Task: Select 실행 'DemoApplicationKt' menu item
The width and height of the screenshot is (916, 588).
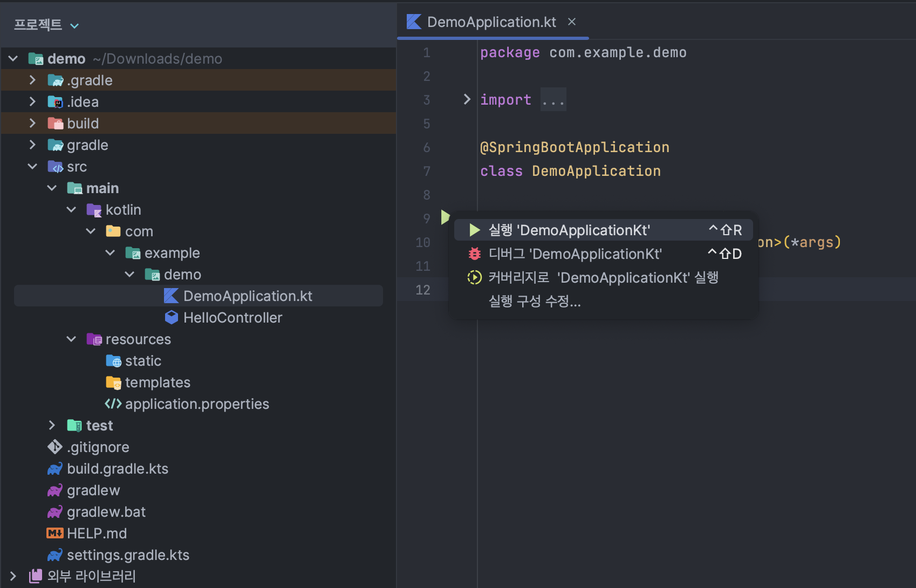Action: (569, 230)
